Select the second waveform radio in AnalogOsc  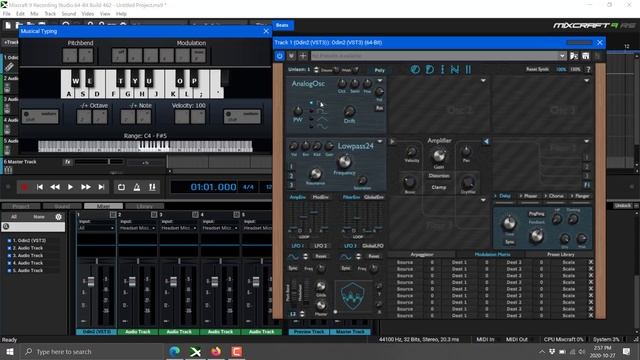pos(311,111)
